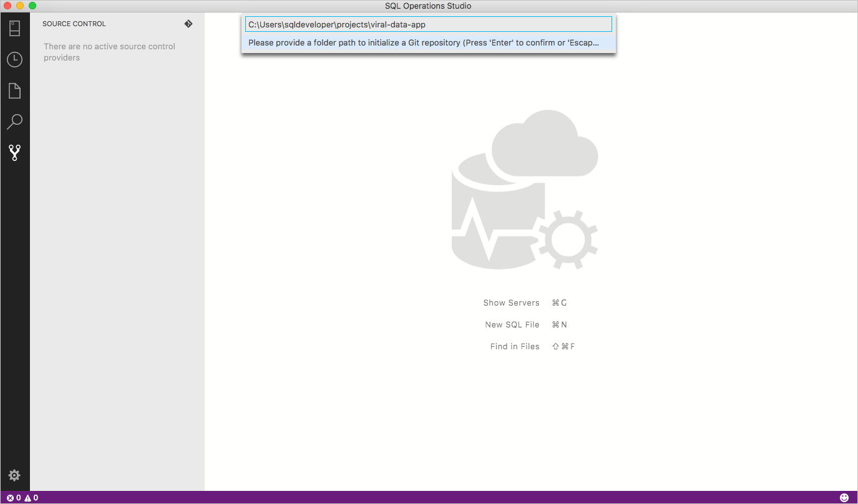Open the Search magnifier icon

pos(14,122)
